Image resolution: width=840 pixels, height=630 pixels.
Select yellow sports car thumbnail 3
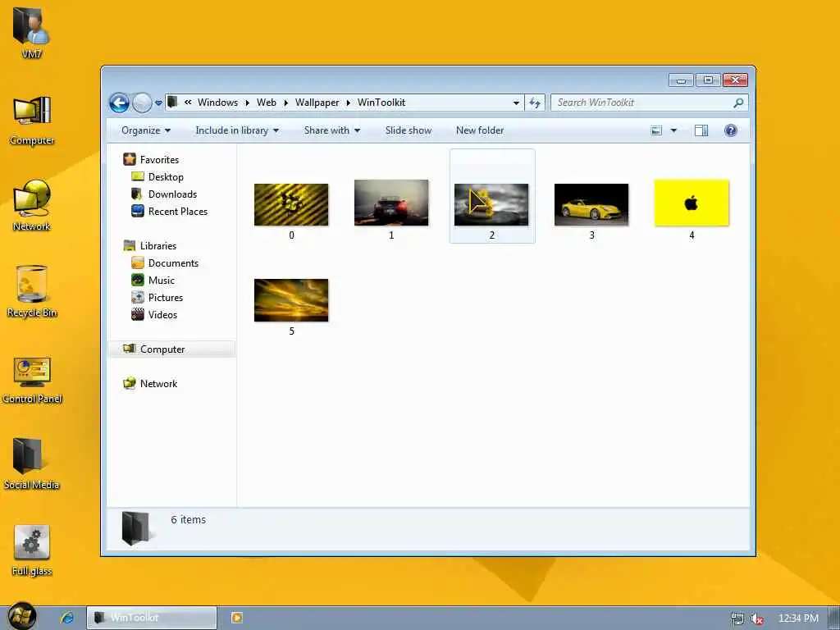(591, 204)
